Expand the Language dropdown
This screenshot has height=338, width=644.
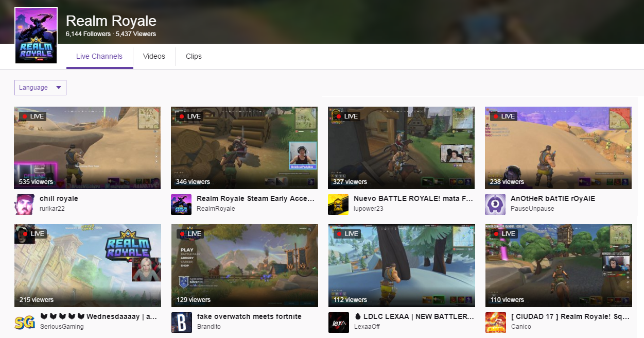pos(40,88)
